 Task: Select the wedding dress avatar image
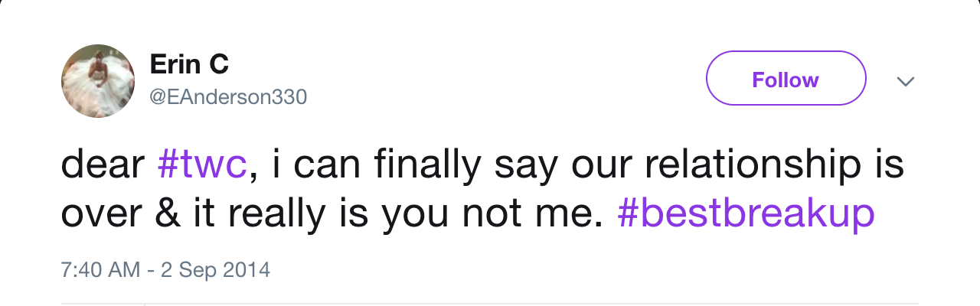(98, 80)
